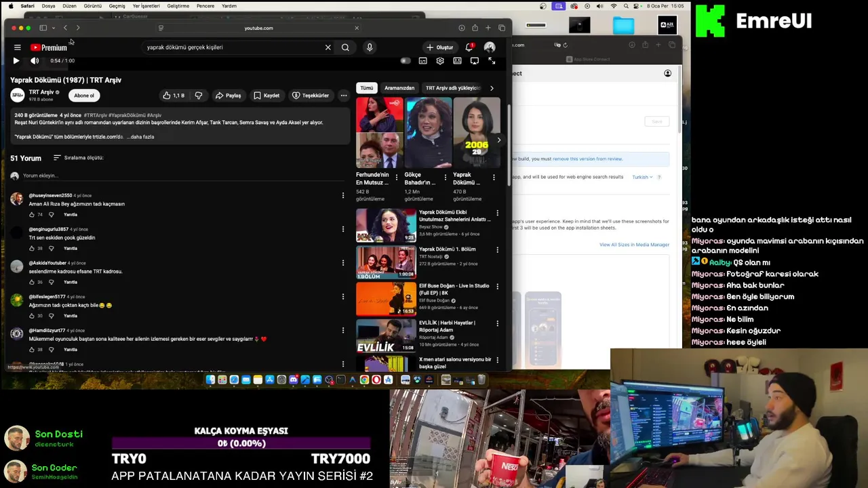
Task: Open Gökçe Bahadır'ın video thumbnail
Action: [x=429, y=133]
